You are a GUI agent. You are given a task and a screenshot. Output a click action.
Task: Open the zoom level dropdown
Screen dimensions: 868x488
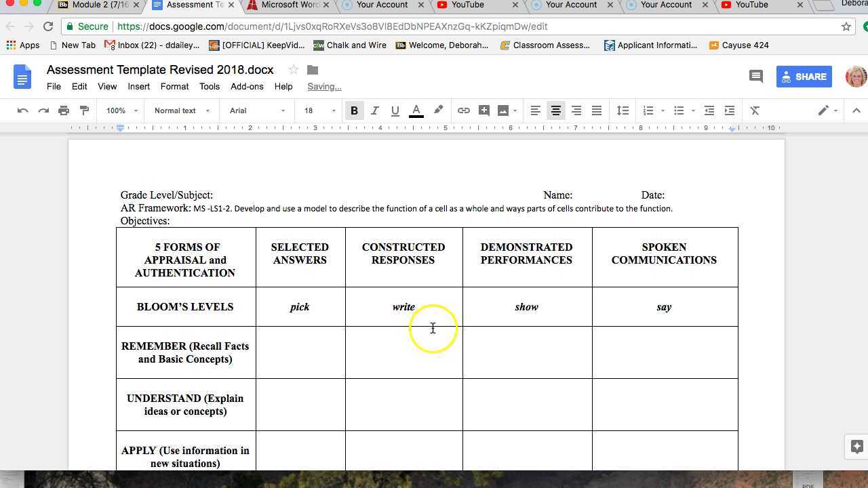119,110
